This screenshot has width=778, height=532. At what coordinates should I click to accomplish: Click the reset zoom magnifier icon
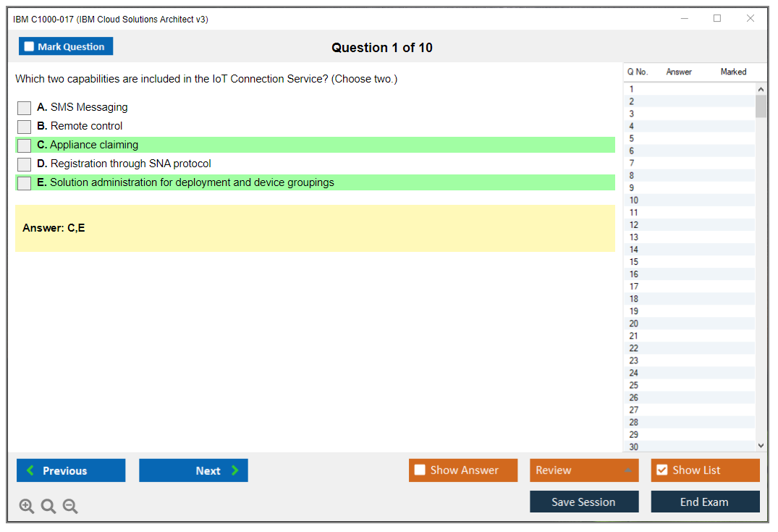coord(48,506)
